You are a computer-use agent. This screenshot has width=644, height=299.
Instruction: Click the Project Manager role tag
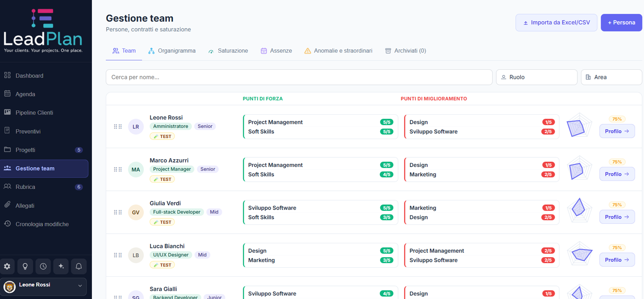[172, 169]
